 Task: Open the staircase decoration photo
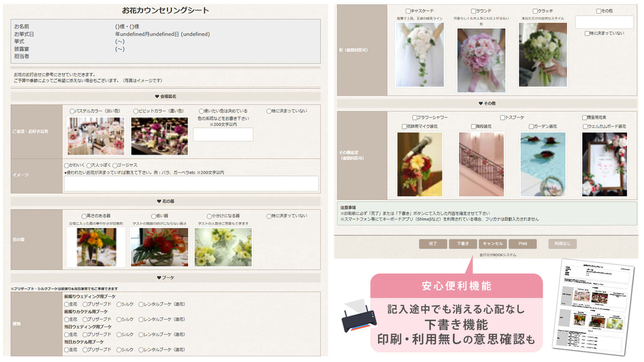[481, 164]
